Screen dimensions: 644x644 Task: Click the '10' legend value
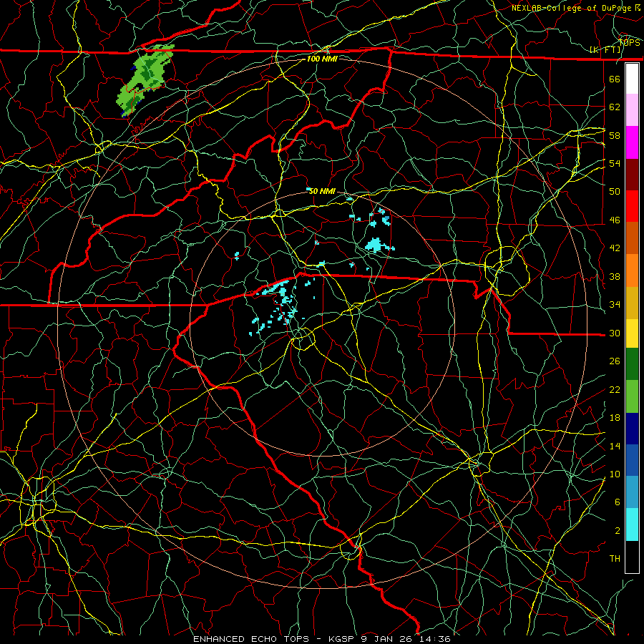615,474
